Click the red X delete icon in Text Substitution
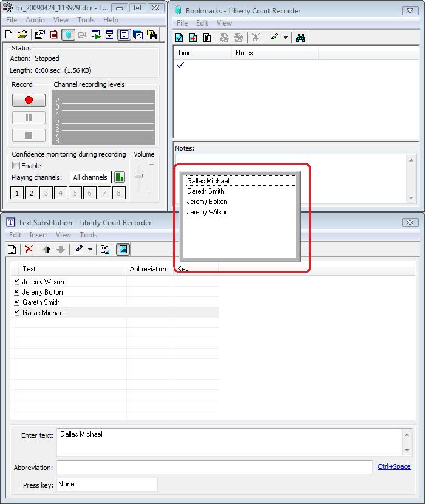The width and height of the screenshot is (425, 504). pos(29,249)
